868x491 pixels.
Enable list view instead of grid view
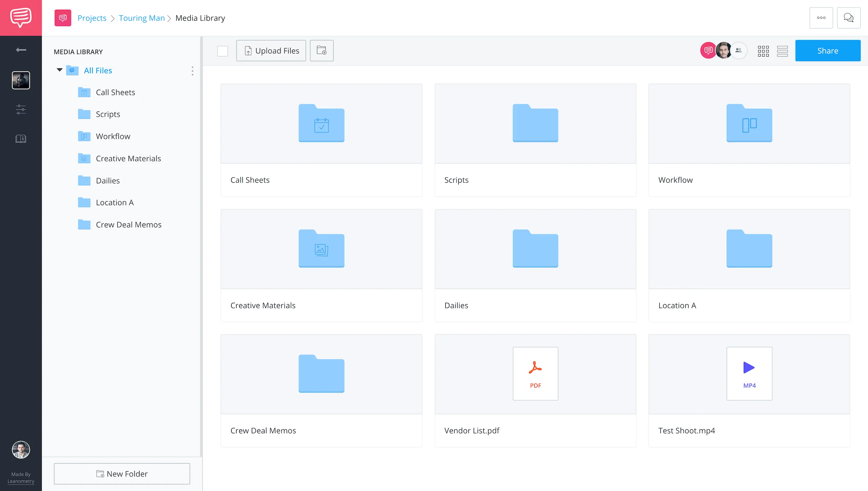783,51
